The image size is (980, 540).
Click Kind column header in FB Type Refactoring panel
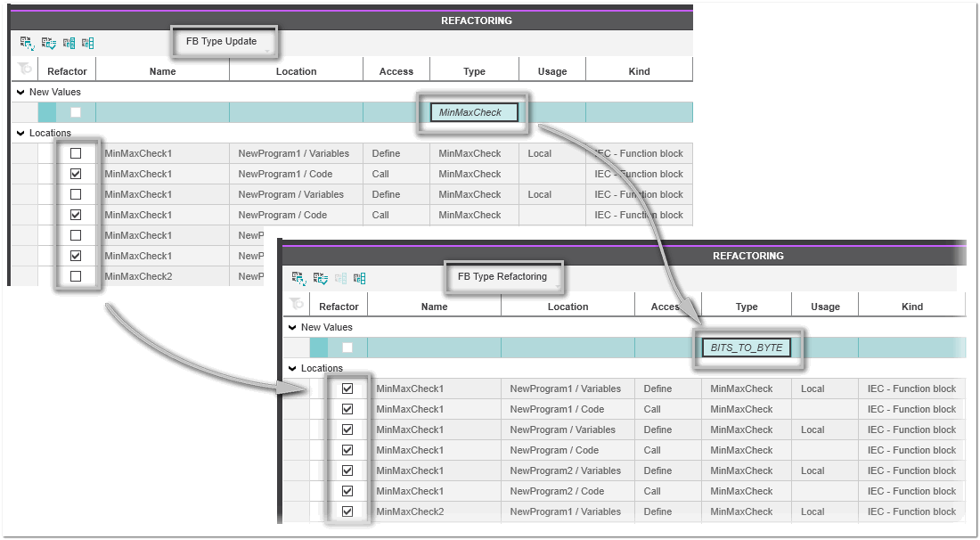[911, 307]
